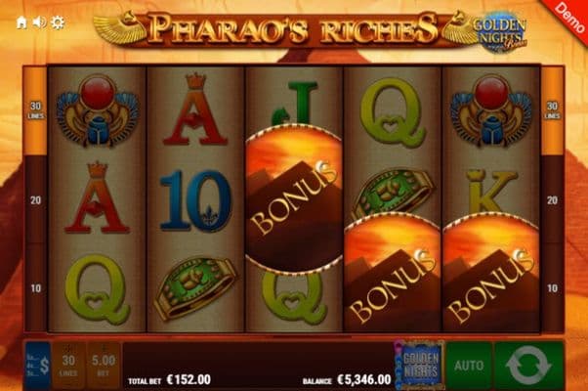Viewport: 588px width, 391px height.
Task: Click the home icon
Action: (21, 22)
